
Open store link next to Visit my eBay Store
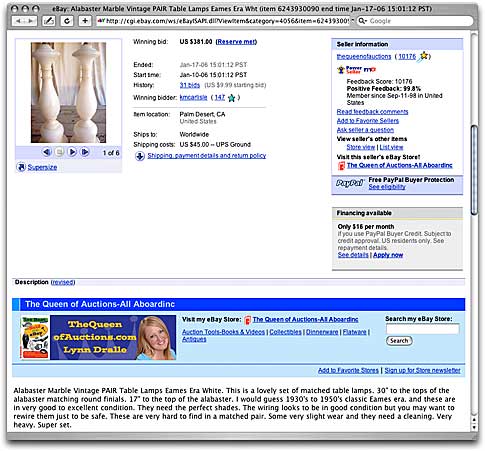point(305,319)
